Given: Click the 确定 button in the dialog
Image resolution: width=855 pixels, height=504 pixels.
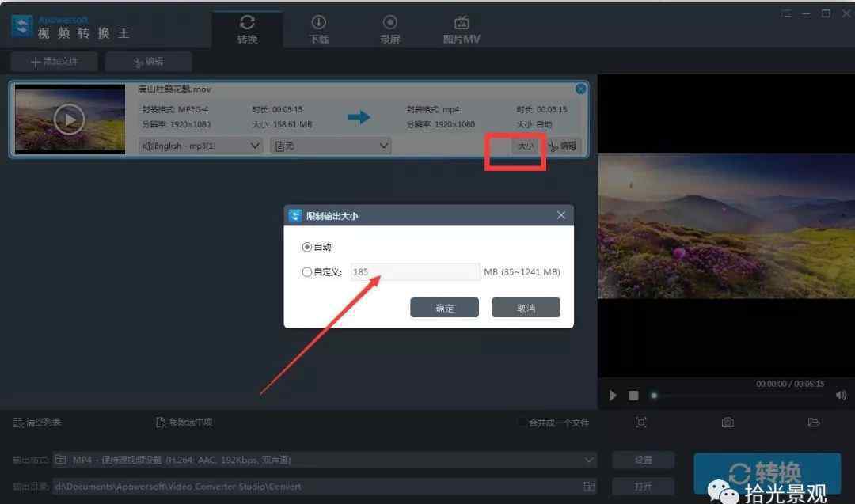Looking at the screenshot, I should click(x=444, y=308).
